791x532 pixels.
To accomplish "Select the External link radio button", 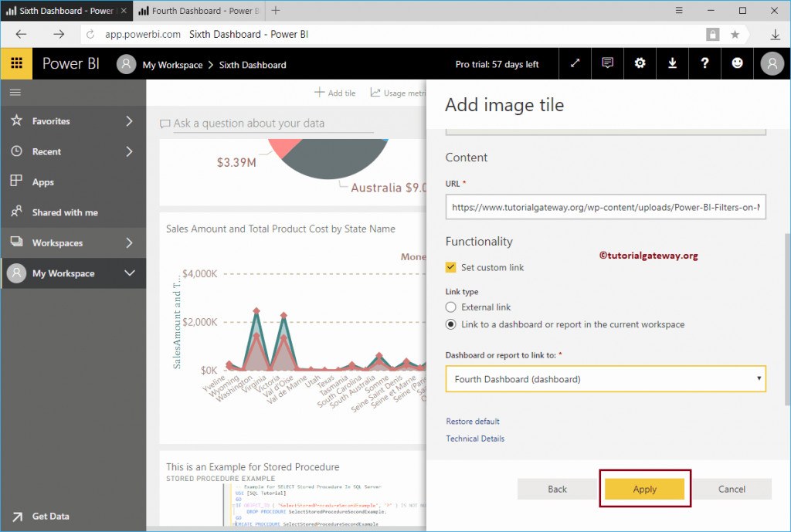I will tap(450, 307).
